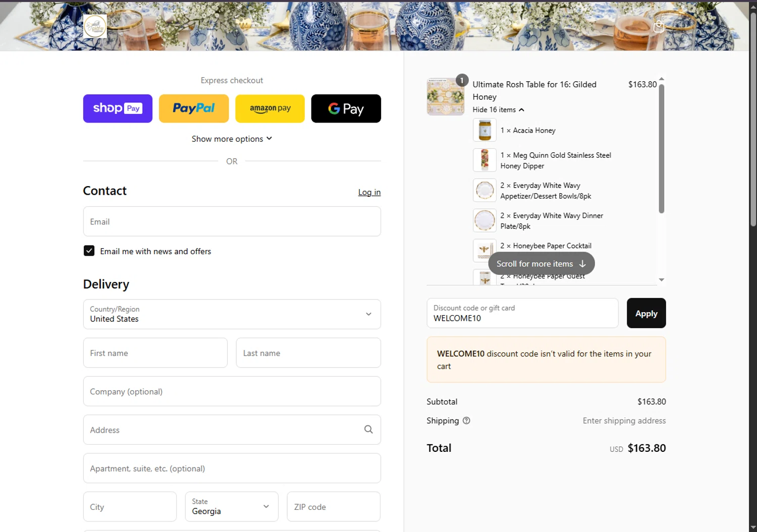
Task: Open the Country/Region dropdown
Action: [232, 314]
